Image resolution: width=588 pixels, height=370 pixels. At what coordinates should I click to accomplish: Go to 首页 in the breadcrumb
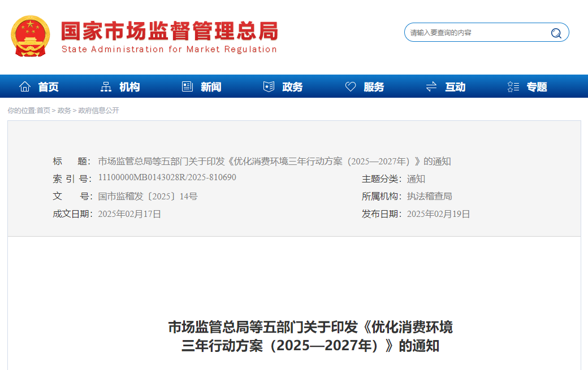click(x=43, y=111)
